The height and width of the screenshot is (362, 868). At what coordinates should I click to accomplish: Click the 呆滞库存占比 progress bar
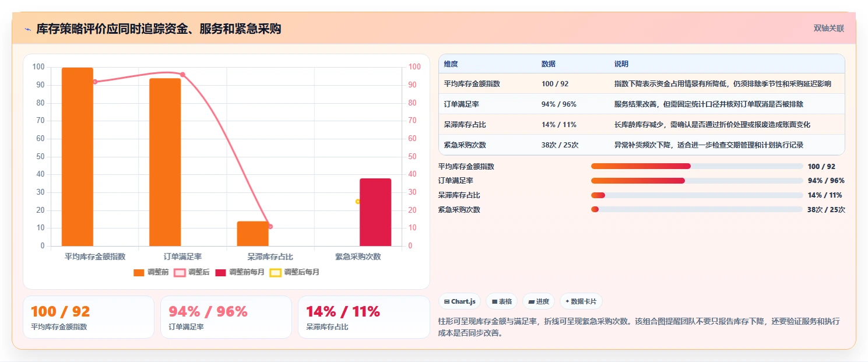click(697, 195)
